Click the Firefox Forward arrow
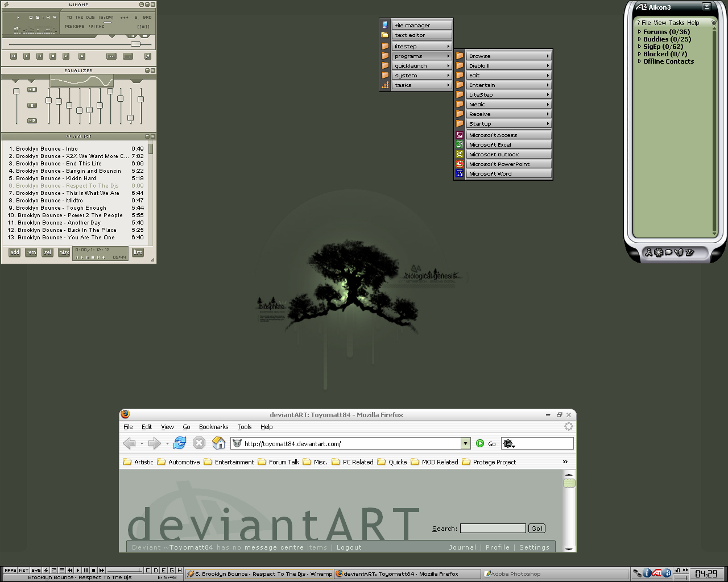 click(x=154, y=443)
